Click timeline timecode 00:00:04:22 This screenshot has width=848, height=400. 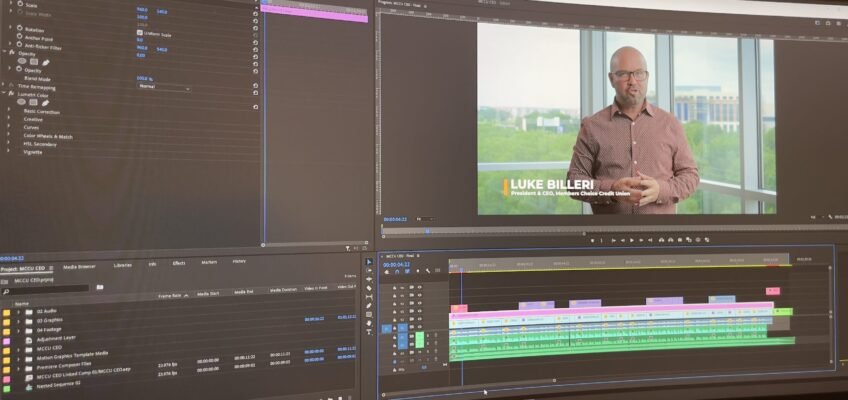coord(397,265)
